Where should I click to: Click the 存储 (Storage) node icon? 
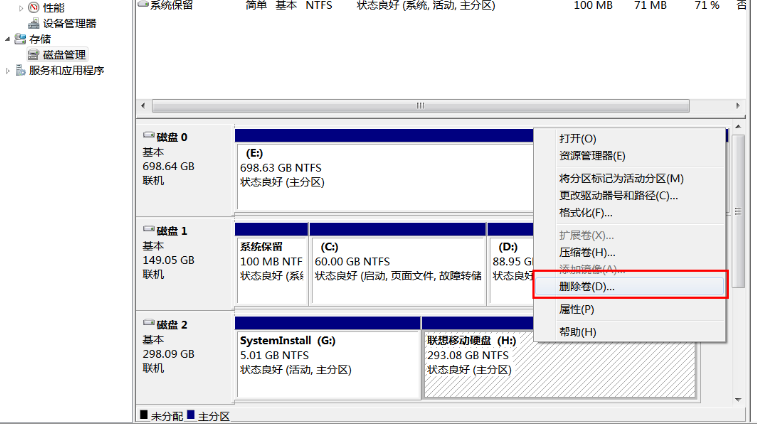[21, 39]
